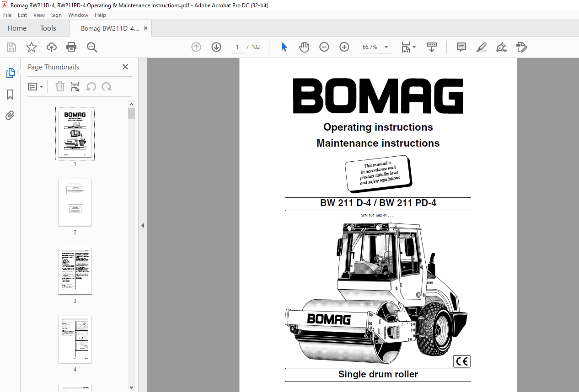Add a comment with sticky note icon
This screenshot has height=392, width=579.
461,47
